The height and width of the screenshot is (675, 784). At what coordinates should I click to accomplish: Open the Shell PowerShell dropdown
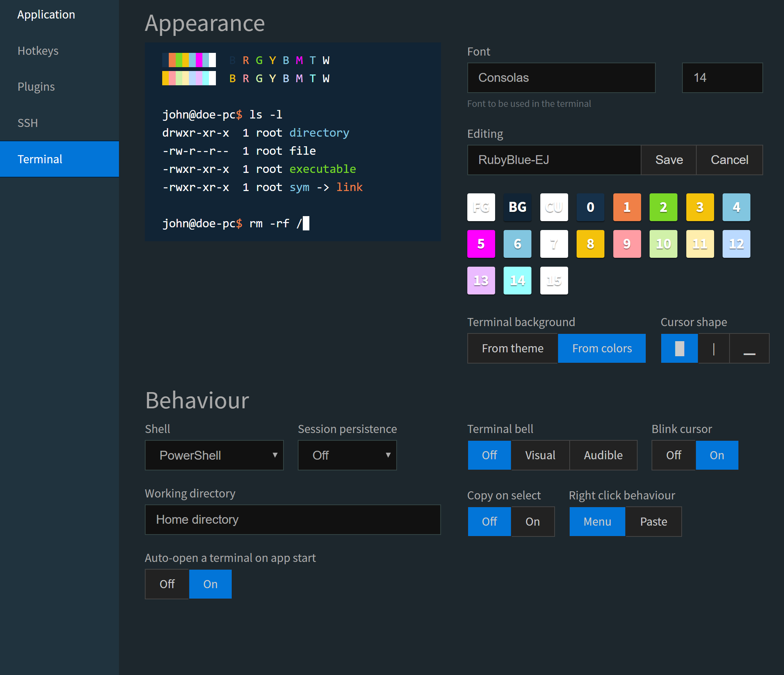click(x=214, y=455)
